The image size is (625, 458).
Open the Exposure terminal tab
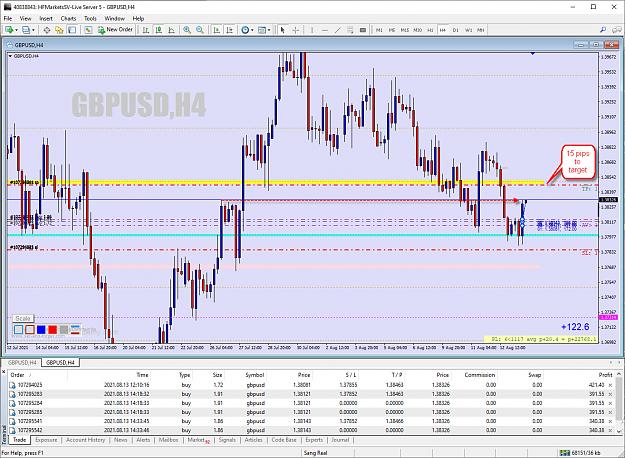click(x=46, y=440)
